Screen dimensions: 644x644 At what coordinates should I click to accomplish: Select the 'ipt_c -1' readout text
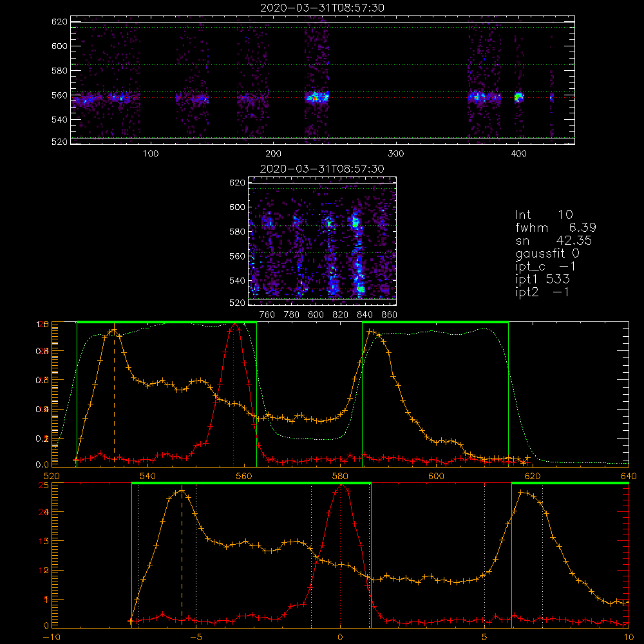[545, 267]
